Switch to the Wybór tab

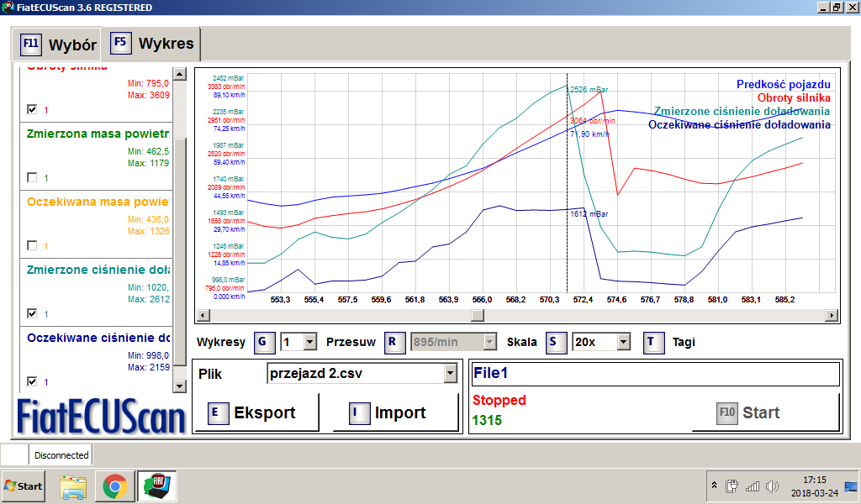tap(59, 45)
